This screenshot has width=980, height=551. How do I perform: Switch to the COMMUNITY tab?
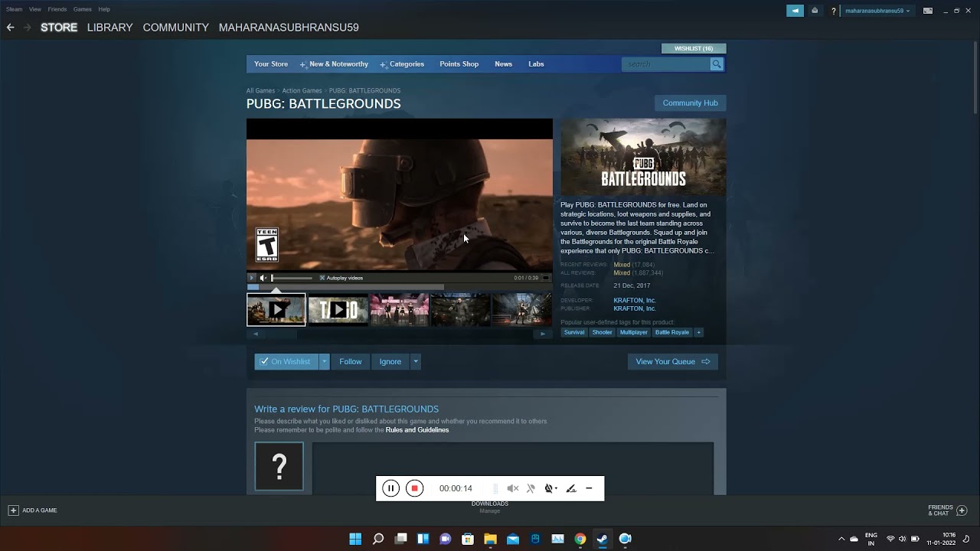pyautogui.click(x=175, y=28)
